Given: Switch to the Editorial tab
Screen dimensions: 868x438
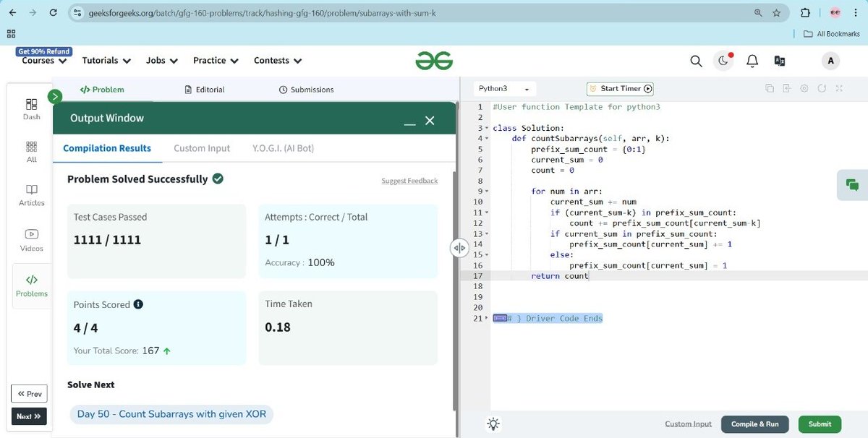Looking at the screenshot, I should [205, 90].
